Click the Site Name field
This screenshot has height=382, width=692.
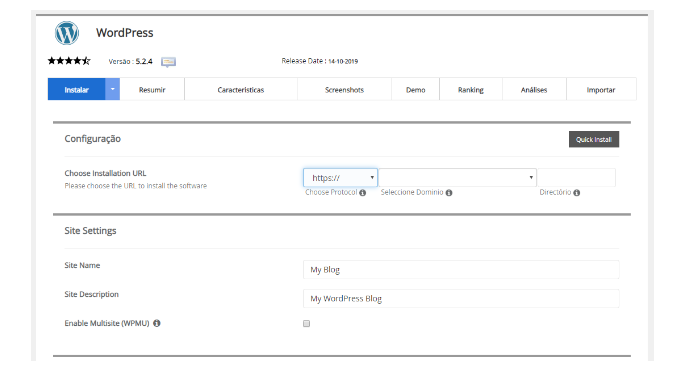click(x=461, y=270)
